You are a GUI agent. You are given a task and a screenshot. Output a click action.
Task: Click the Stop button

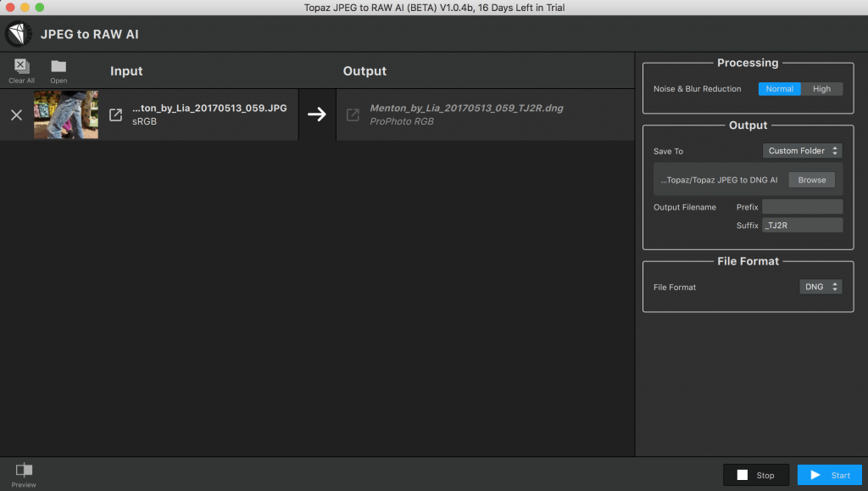point(755,475)
